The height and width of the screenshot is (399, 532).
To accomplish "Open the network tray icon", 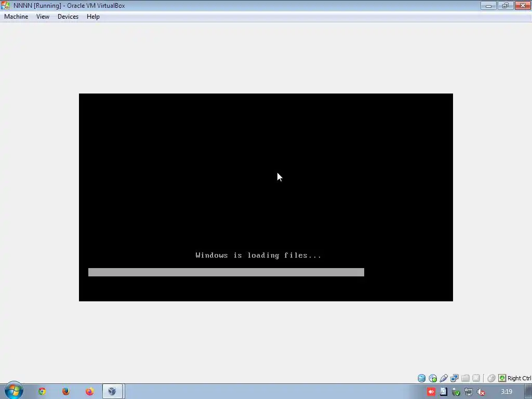I will click(469, 392).
